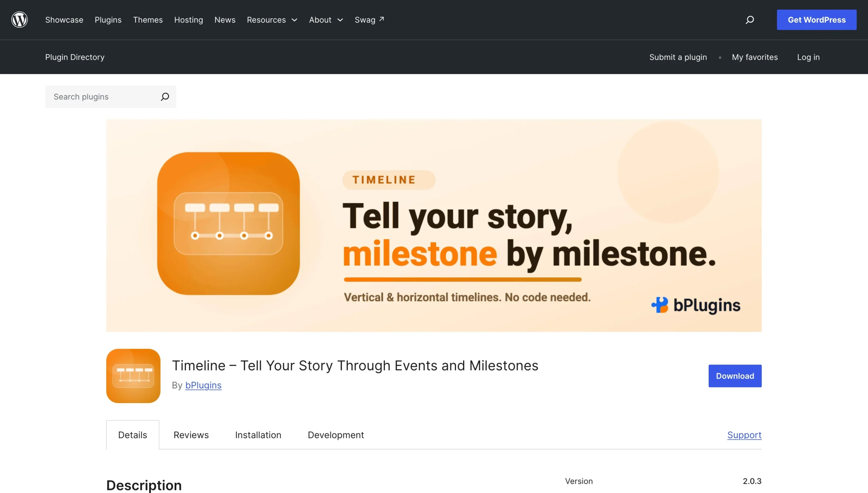Open the News menu item

(225, 20)
